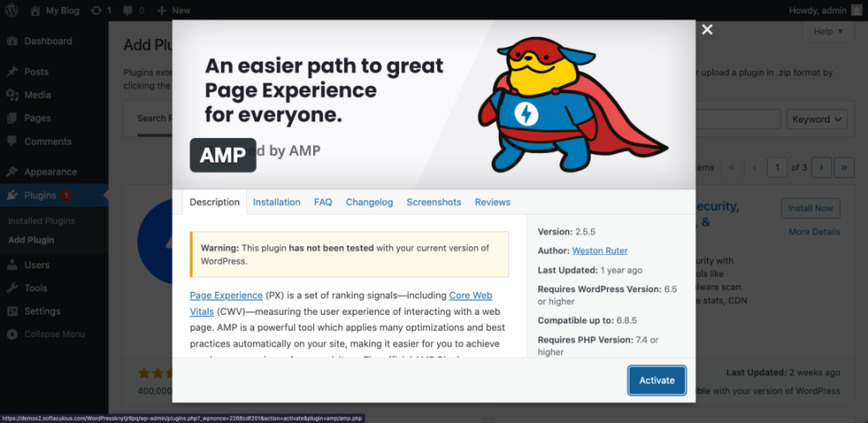Click the Posts pushpin icon
Image resolution: width=868 pixels, height=423 pixels.
[12, 72]
